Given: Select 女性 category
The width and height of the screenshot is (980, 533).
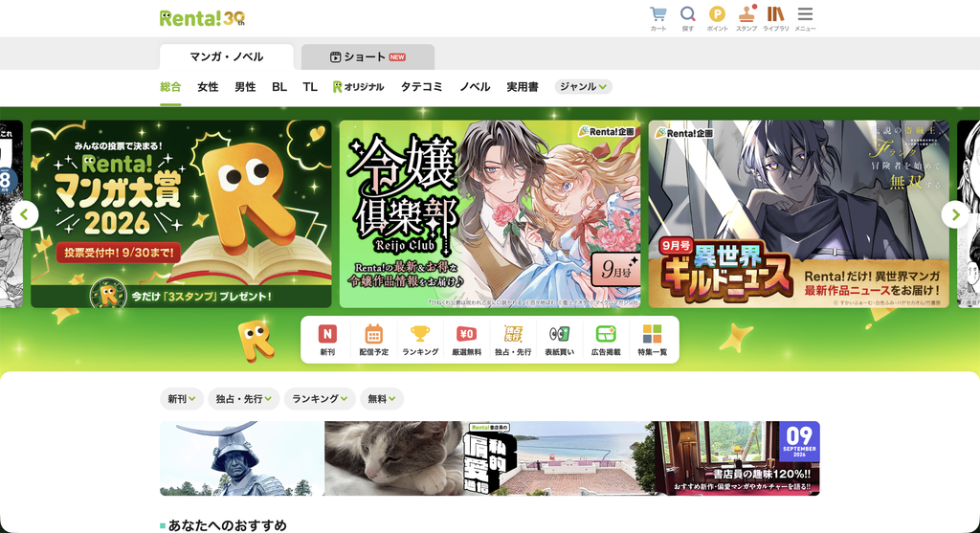Looking at the screenshot, I should 208,87.
